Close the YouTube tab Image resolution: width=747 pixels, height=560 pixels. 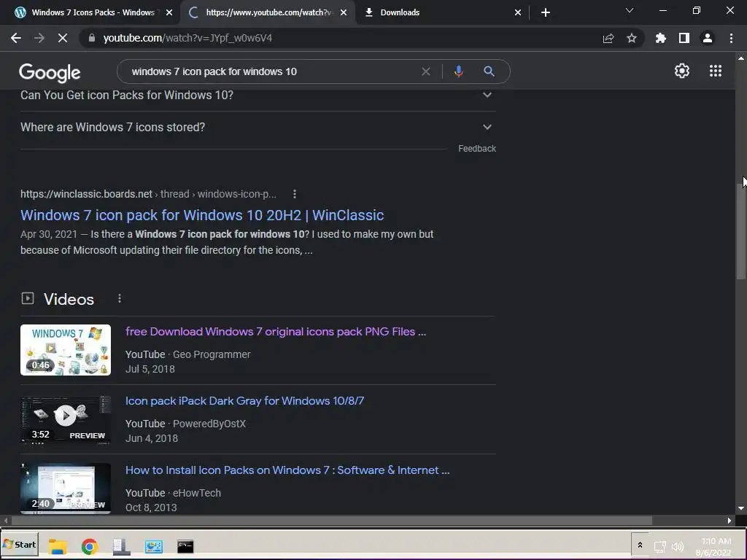click(344, 12)
